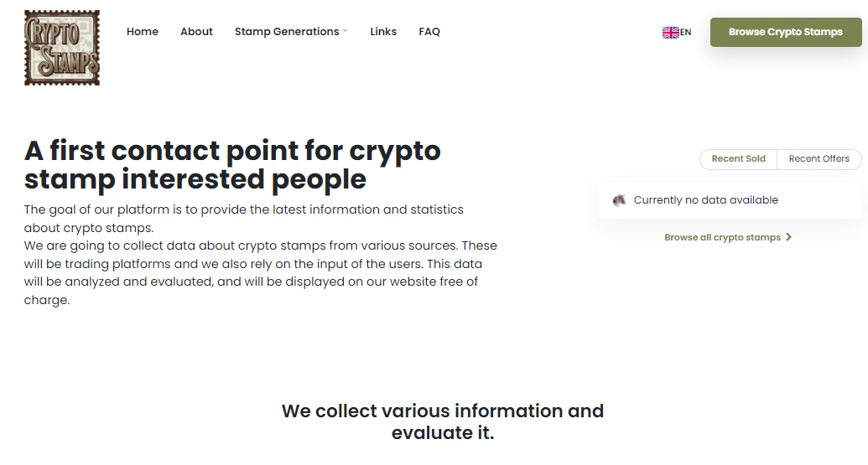The image size is (868, 465).
Task: Switch to Recent Offers view
Action: [x=819, y=159]
